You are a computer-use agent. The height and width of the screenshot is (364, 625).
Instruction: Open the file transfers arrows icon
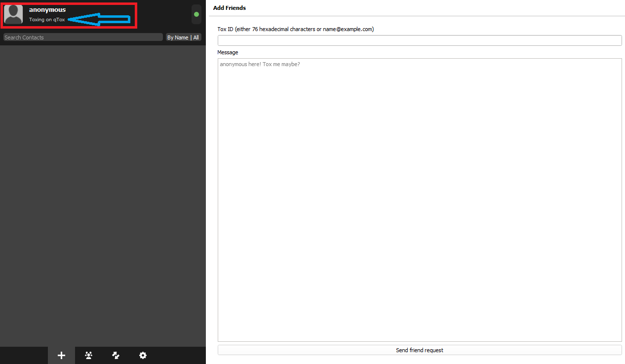[x=116, y=355]
